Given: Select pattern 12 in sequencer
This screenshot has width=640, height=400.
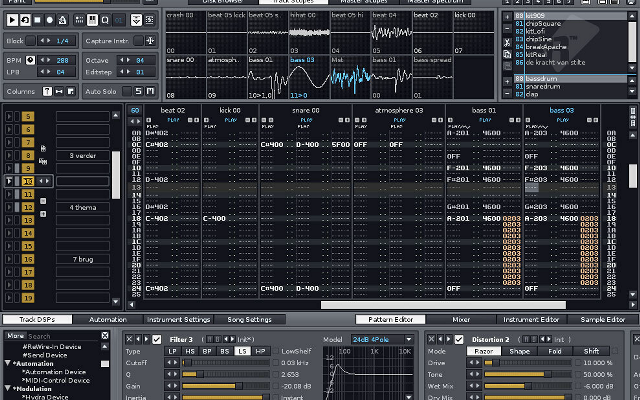Looking at the screenshot, I should pos(28,207).
